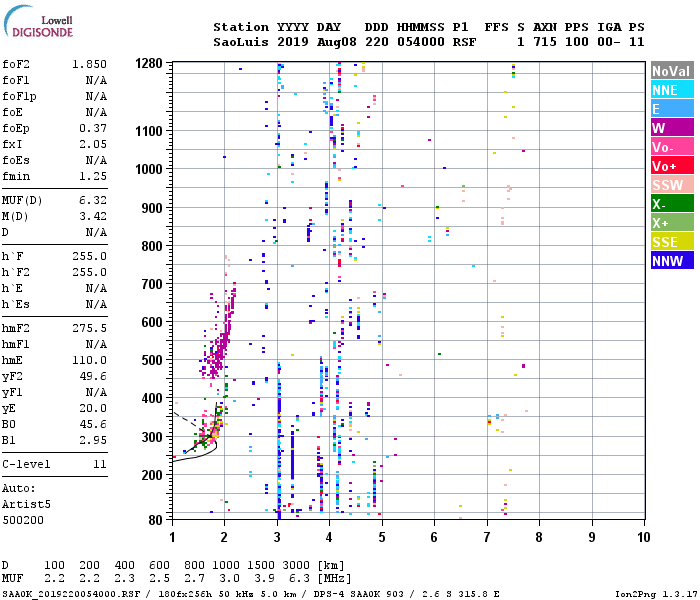The width and height of the screenshot is (700, 600).
Task: Select the X- dark green legend swatch
Action: (672, 204)
